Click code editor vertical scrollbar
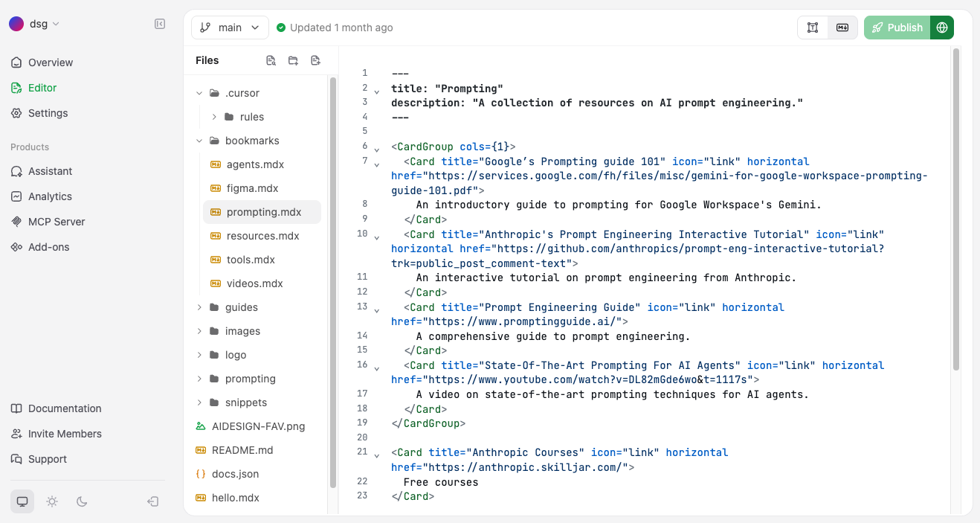The height and width of the screenshot is (523, 980). (x=956, y=210)
